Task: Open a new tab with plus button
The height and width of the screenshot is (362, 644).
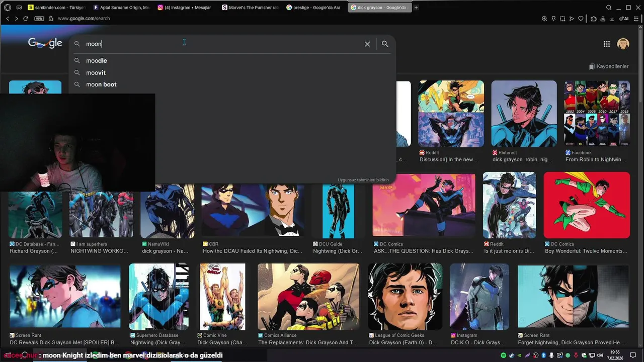Action: [x=416, y=8]
